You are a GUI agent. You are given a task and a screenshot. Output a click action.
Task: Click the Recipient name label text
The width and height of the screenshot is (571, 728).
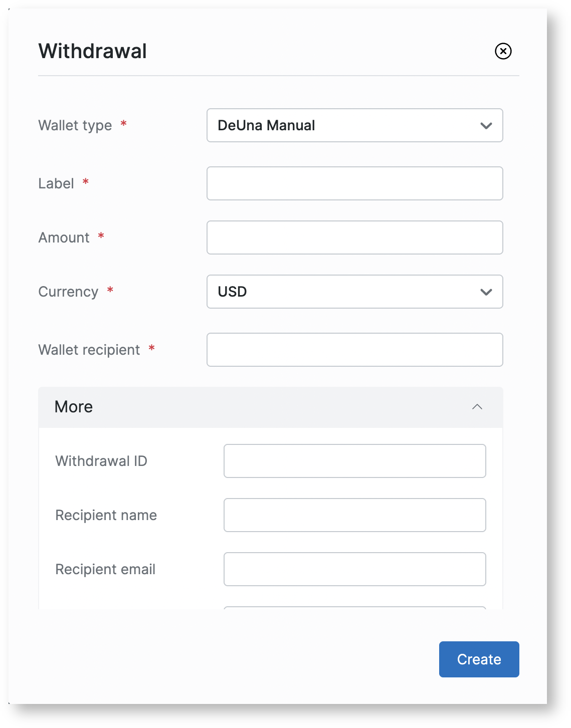(x=106, y=515)
